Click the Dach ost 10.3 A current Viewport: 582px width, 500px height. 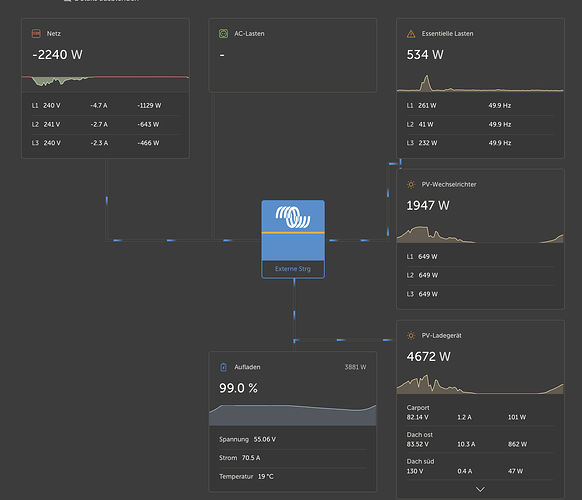click(466, 444)
